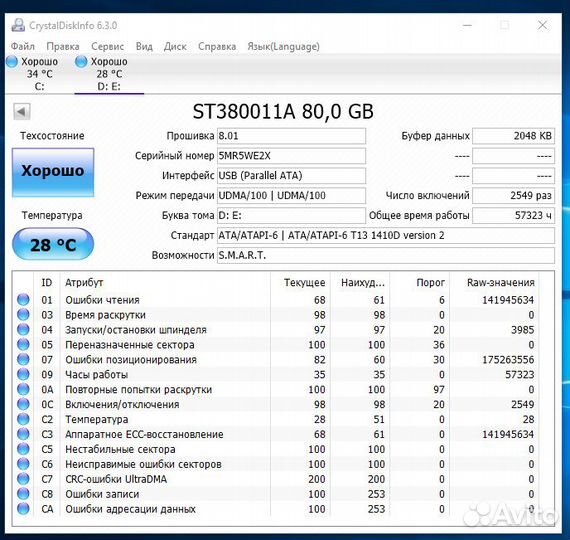Click status dot for 09 Часы работы
Viewport: 570px width, 540px height.
[23, 374]
